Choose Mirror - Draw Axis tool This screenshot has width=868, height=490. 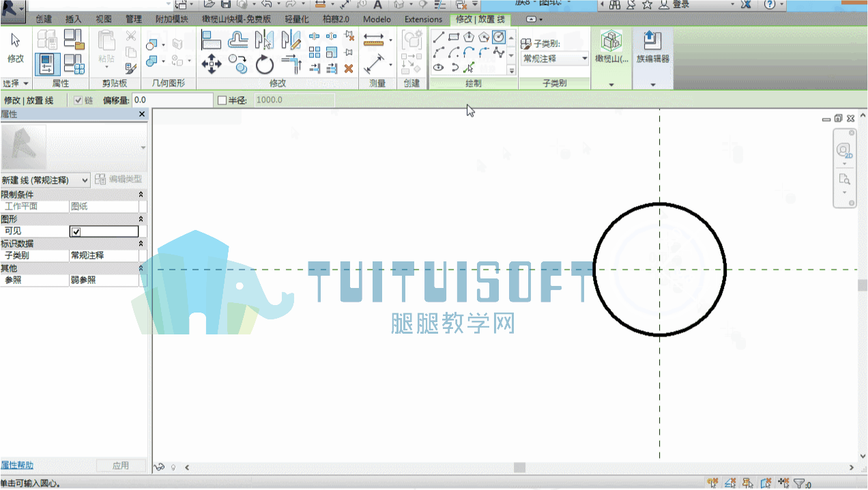tap(291, 40)
